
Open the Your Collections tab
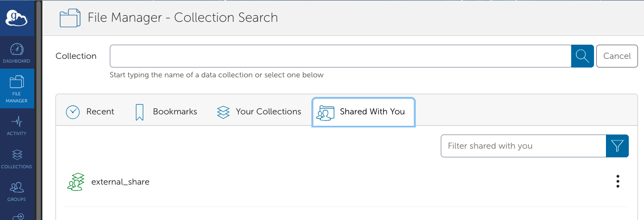pyautogui.click(x=259, y=112)
